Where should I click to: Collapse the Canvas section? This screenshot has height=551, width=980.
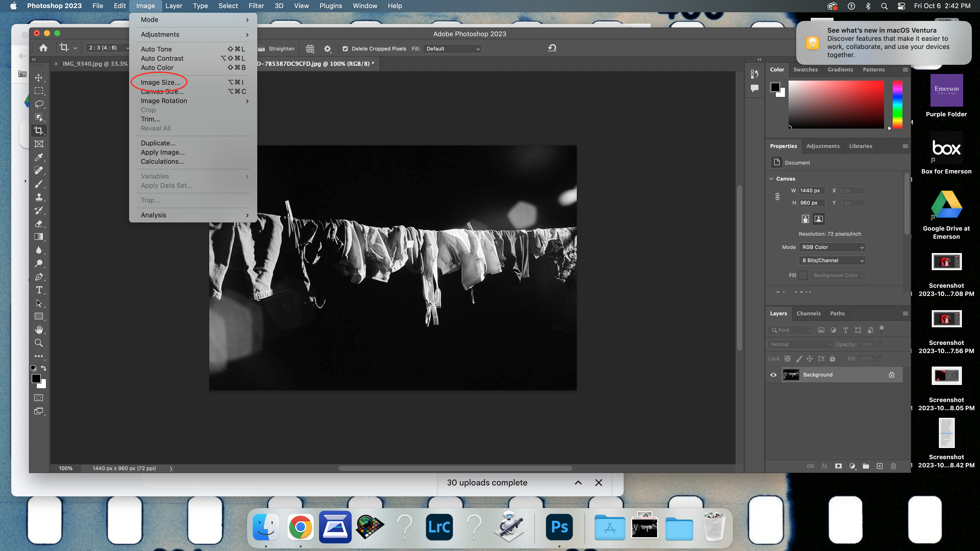click(x=771, y=179)
